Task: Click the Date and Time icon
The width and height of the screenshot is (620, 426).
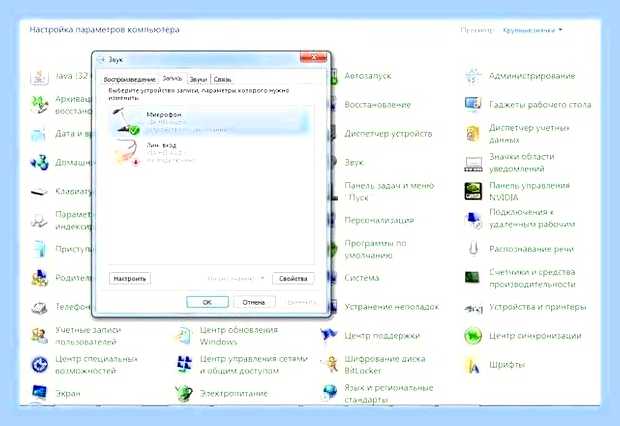Action: 39,134
